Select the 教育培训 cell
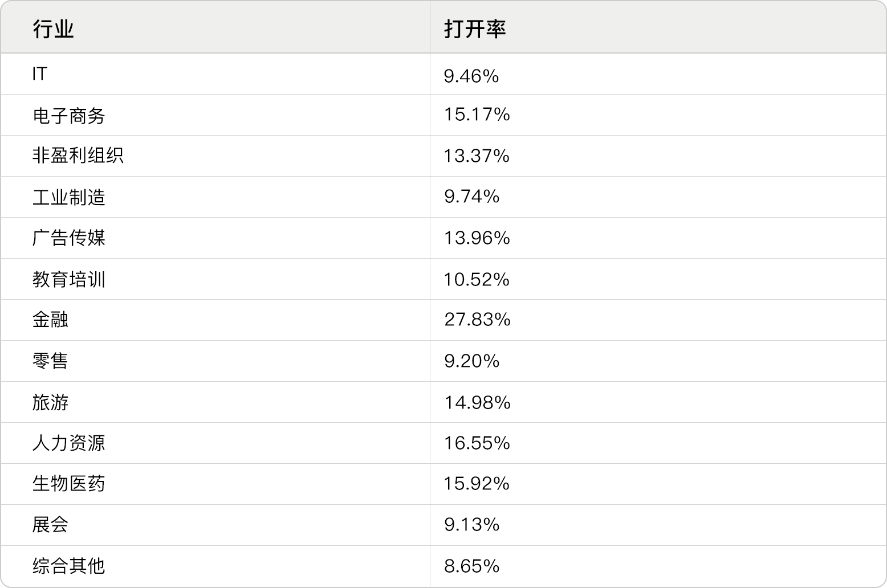The height and width of the screenshot is (588, 887). [x=68, y=279]
